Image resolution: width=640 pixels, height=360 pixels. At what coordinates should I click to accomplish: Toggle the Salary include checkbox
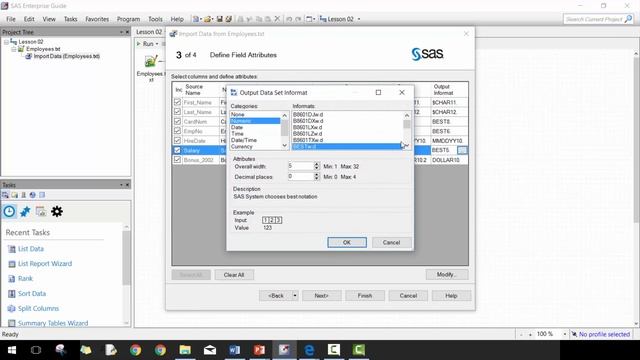pyautogui.click(x=177, y=150)
